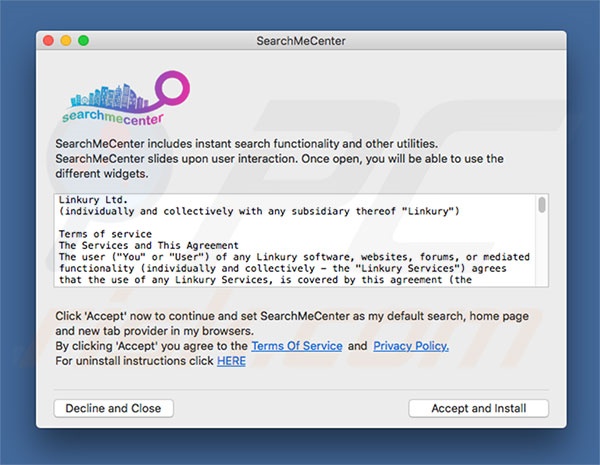This screenshot has height=465, width=600.
Task: Click the searchmecenter logo image
Action: pyautogui.click(x=126, y=98)
